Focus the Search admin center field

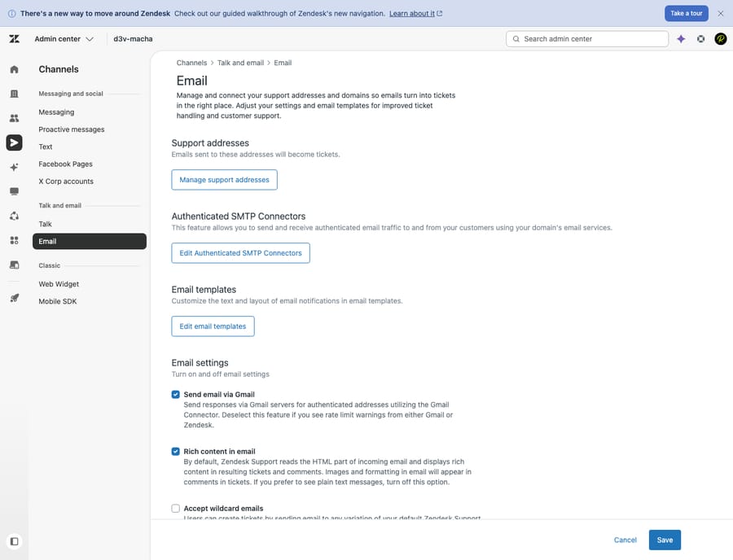[587, 39]
